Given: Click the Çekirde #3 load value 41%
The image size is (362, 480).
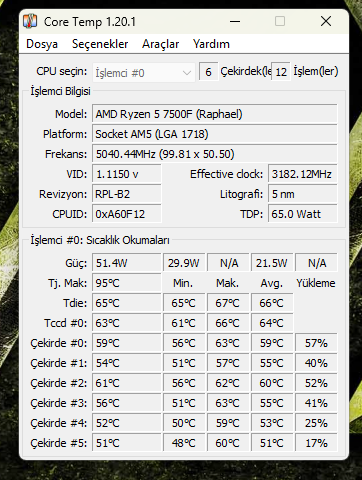Looking at the screenshot, I should point(316,403).
